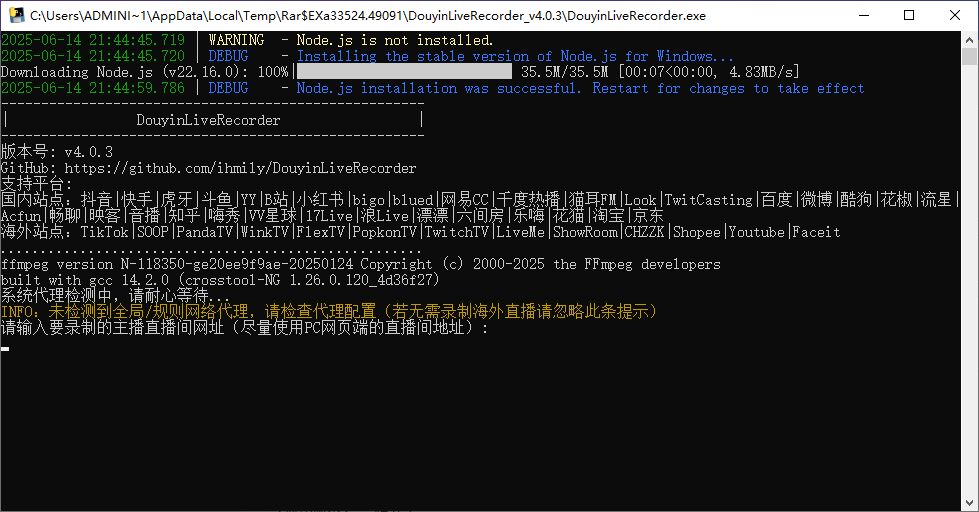Click the '知乎' platform name
979x512 pixels.
pyautogui.click(x=184, y=216)
